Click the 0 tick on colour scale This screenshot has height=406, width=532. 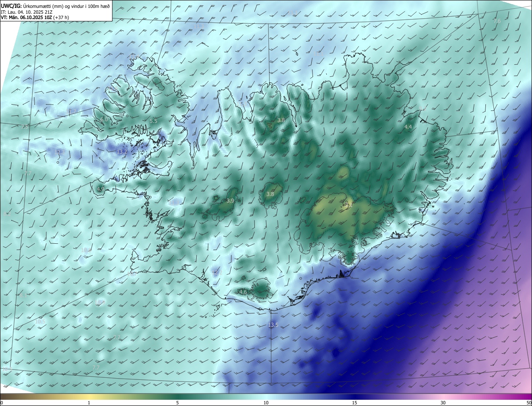click(x=2, y=403)
